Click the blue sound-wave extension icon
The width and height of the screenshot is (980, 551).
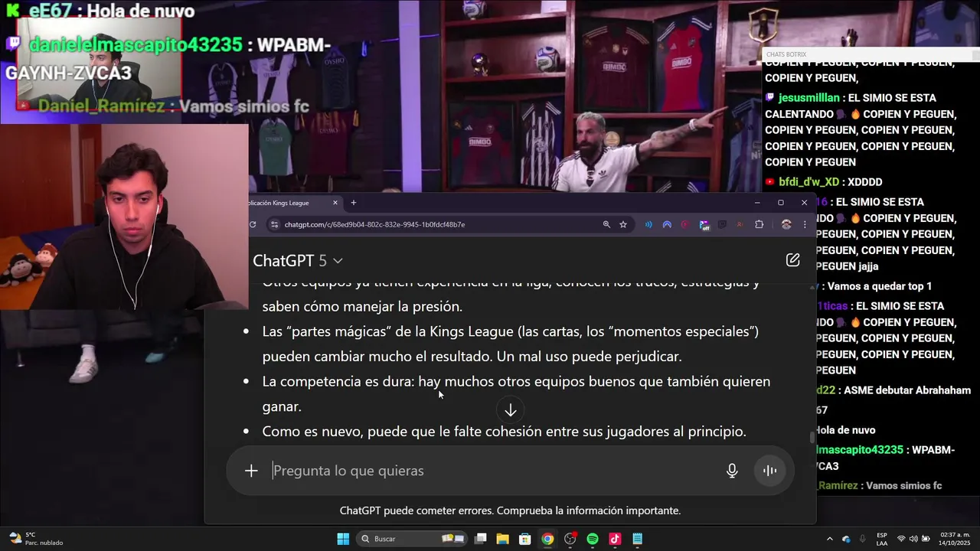point(648,224)
